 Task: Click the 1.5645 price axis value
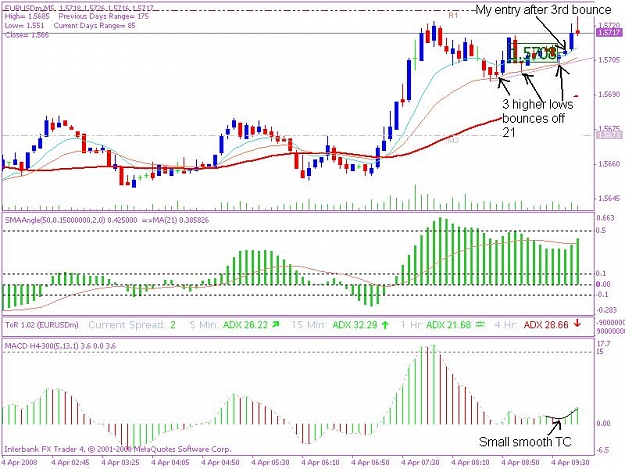tap(609, 198)
